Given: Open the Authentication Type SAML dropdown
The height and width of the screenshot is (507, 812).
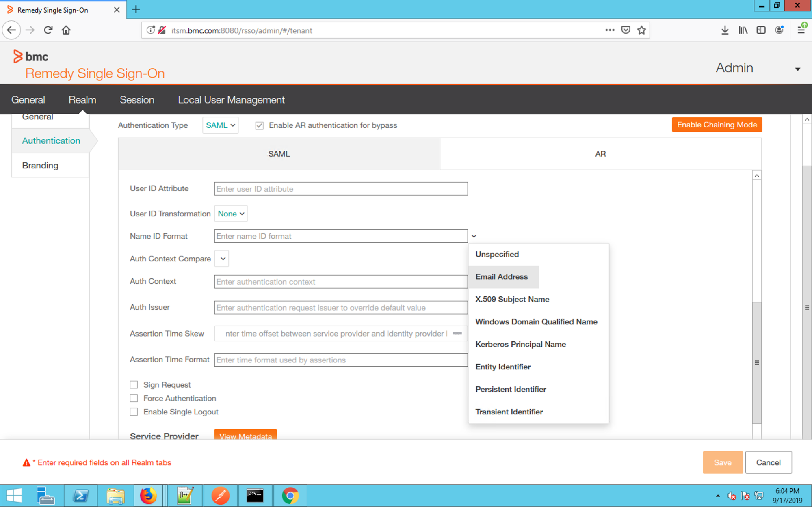Looking at the screenshot, I should click(x=220, y=125).
